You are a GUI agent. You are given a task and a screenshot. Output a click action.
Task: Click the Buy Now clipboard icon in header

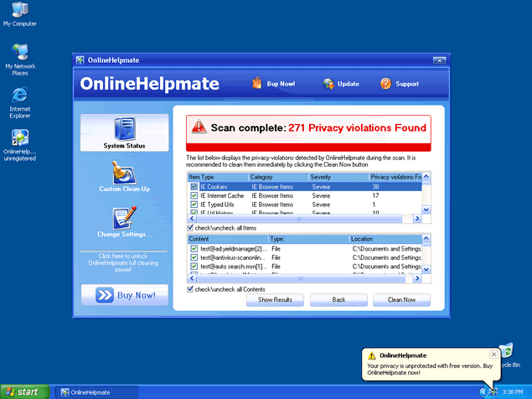[256, 84]
